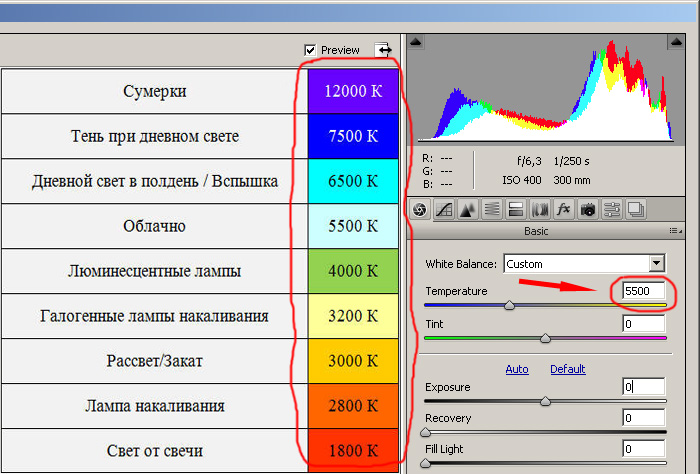
Task: Open the Effects (fx) panel tab
Action: coord(563,209)
